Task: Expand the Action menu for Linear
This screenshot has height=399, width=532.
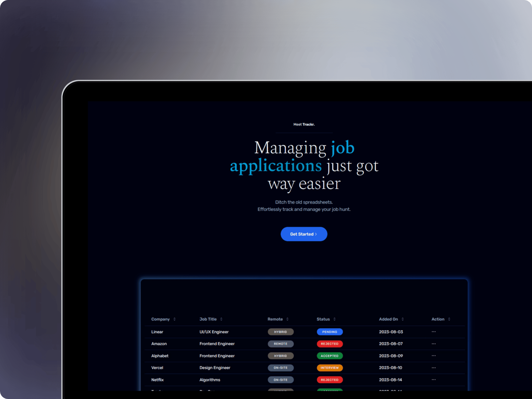Action: pos(434,331)
